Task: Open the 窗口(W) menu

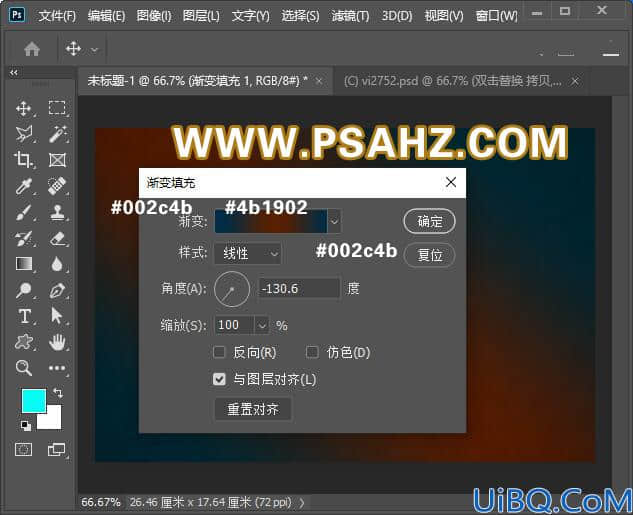Action: point(497,16)
